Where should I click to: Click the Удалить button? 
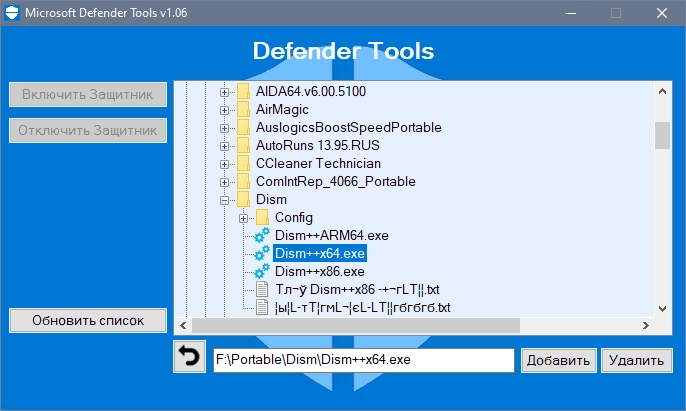637,360
